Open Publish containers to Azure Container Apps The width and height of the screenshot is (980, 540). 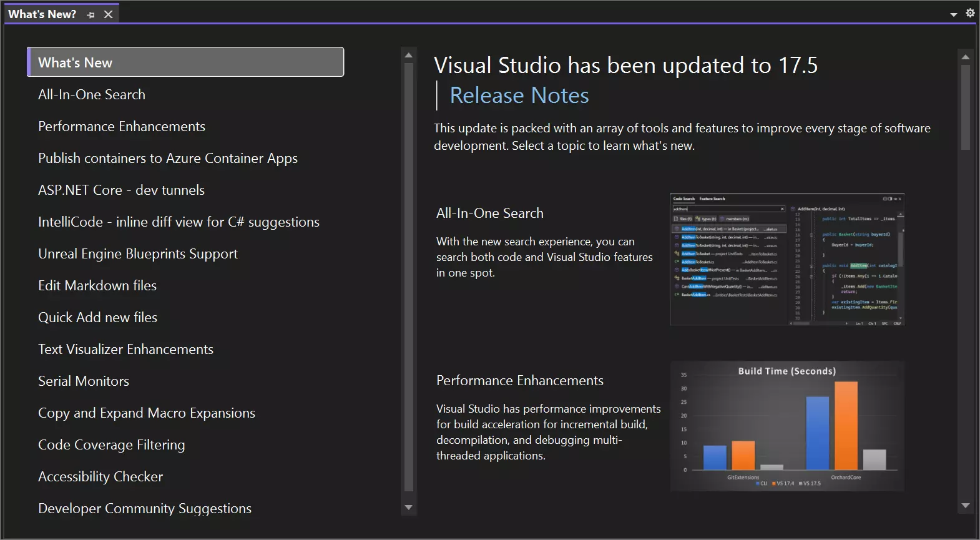tap(168, 158)
